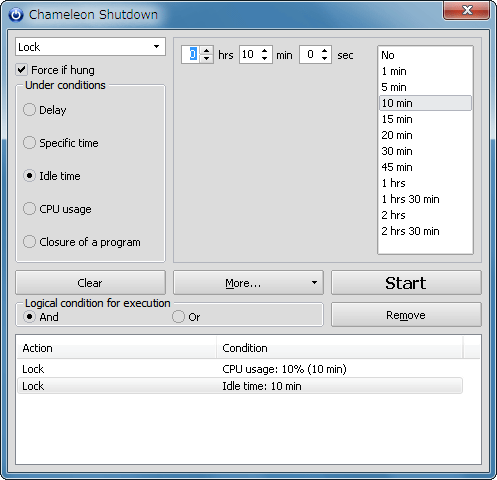Select the No preset in time list
This screenshot has width=497, height=480.
[425, 55]
